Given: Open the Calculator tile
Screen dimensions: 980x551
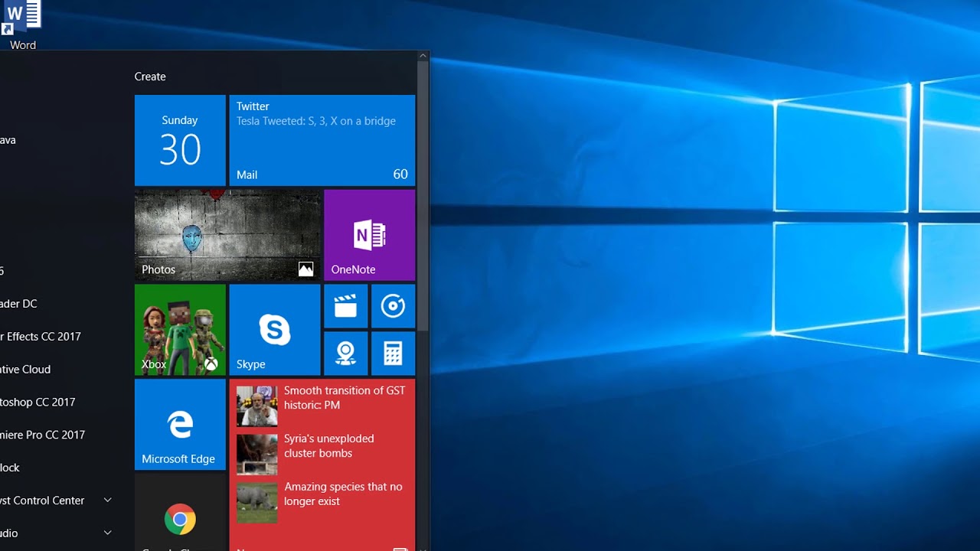Looking at the screenshot, I should (x=394, y=354).
